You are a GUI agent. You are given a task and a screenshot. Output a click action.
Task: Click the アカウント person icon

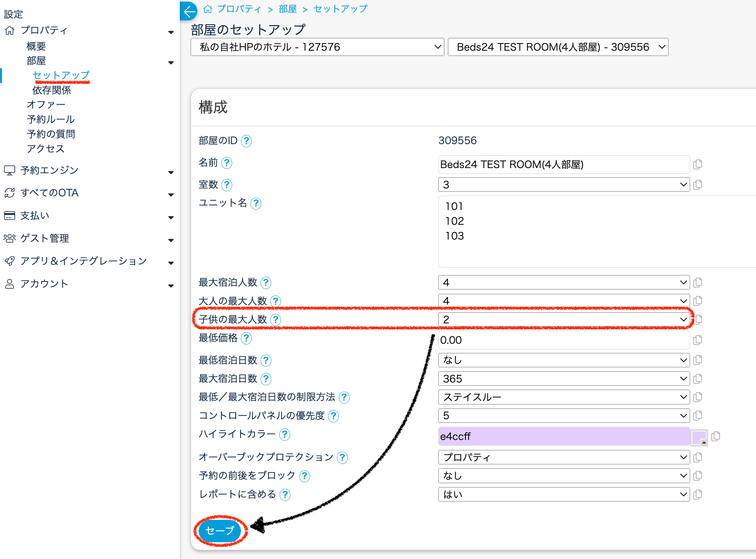click(x=9, y=284)
